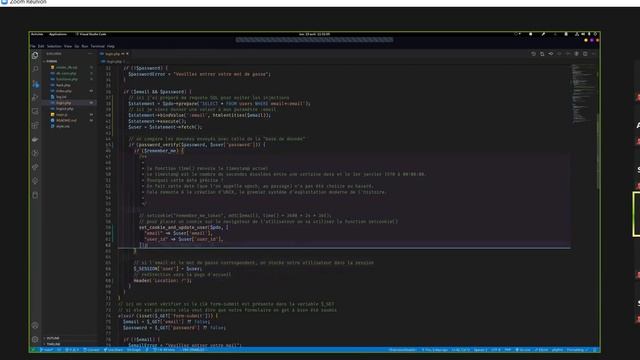Select the login.php editor tab
The height and width of the screenshot is (360, 640).
click(113, 53)
